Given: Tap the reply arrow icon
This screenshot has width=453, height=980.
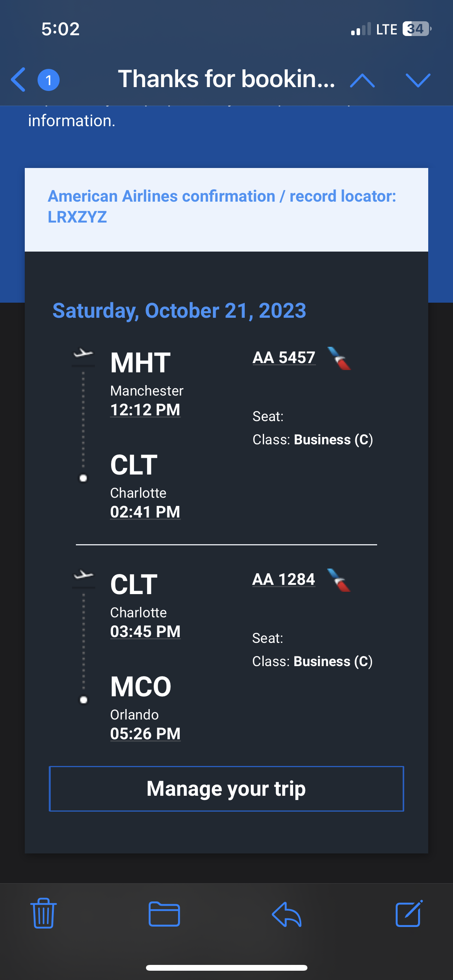Looking at the screenshot, I should (x=287, y=914).
